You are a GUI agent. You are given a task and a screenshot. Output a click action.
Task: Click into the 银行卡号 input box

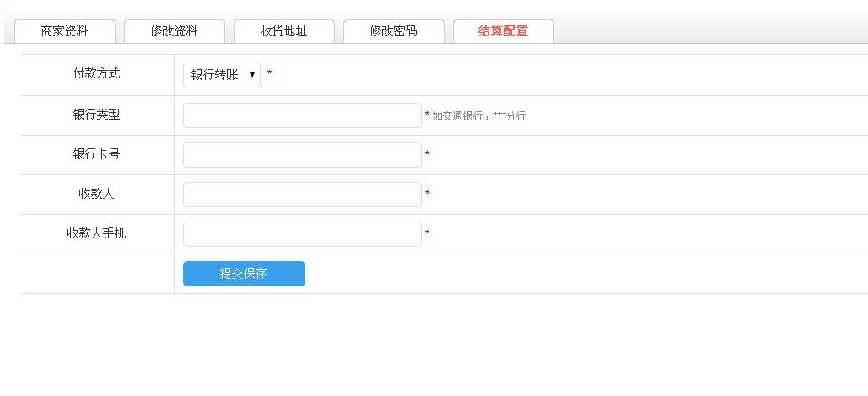(302, 155)
